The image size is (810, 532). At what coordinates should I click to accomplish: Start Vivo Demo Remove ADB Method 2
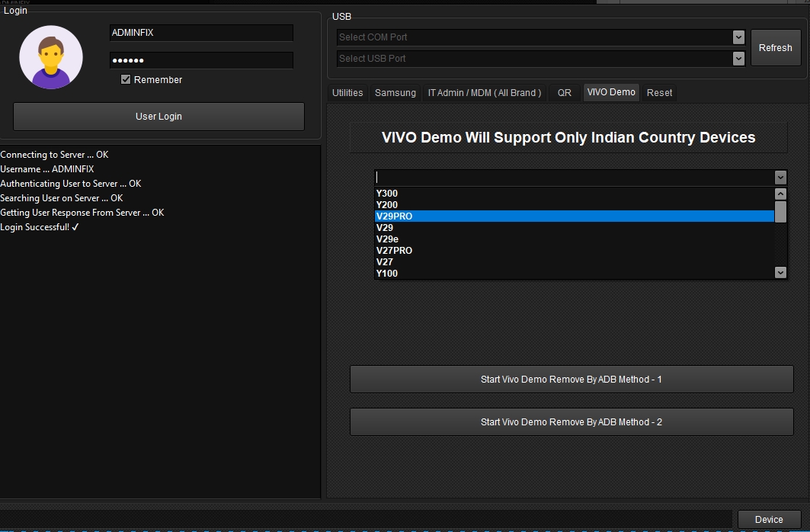[x=571, y=422]
